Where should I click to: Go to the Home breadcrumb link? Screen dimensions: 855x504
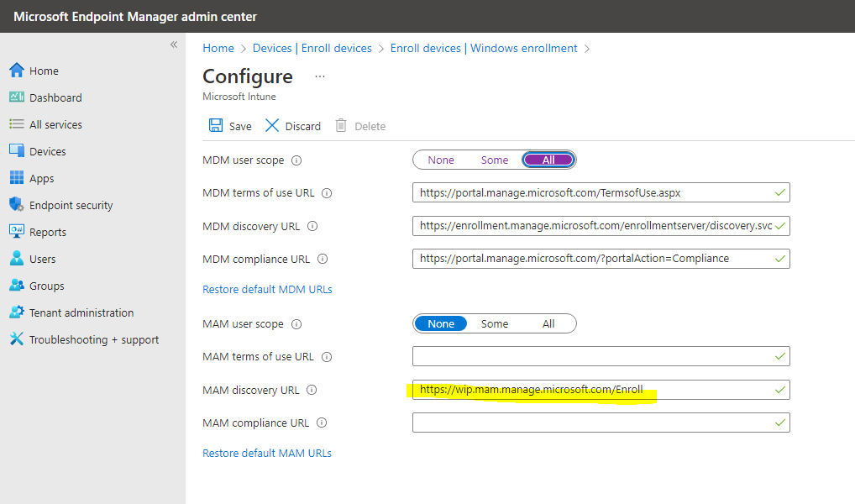[218, 48]
